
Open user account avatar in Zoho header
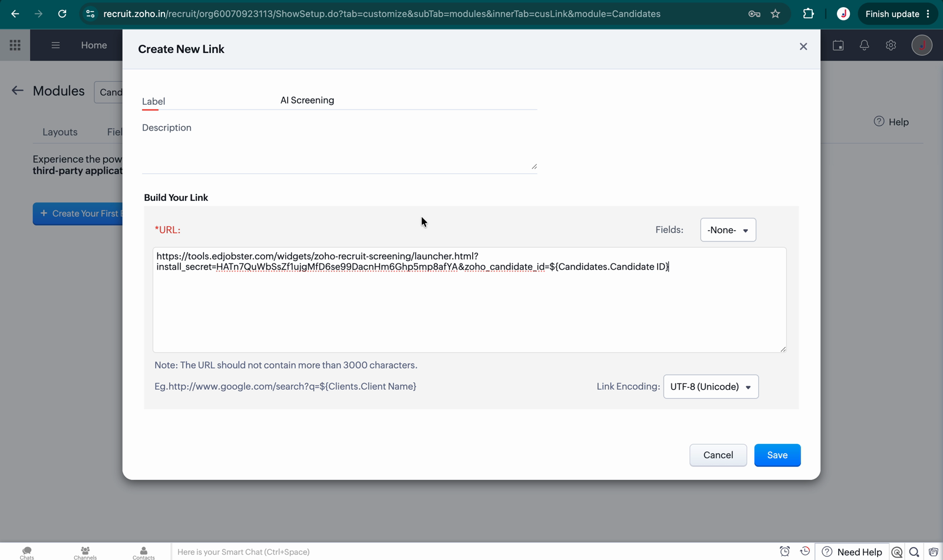(922, 45)
